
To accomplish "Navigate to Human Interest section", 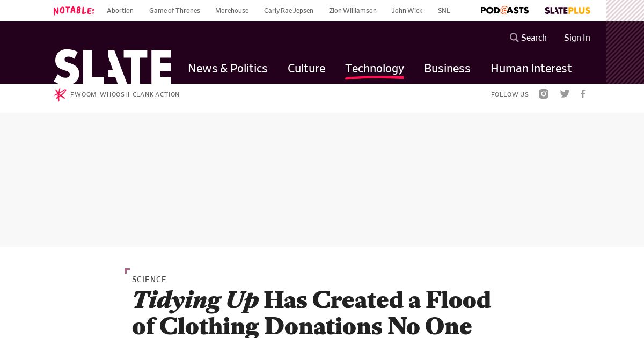I will click(x=531, y=68).
